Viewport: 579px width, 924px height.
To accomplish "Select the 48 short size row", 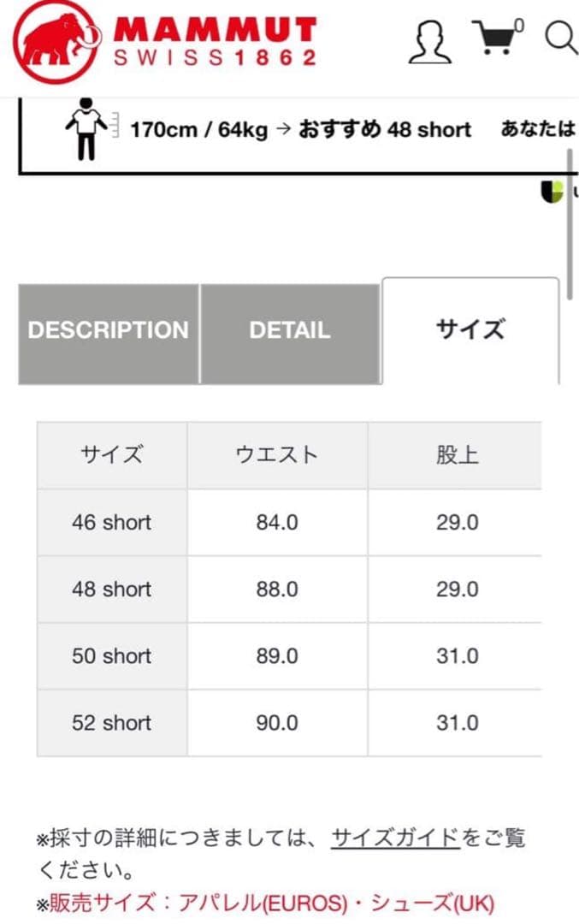I will coord(111,589).
